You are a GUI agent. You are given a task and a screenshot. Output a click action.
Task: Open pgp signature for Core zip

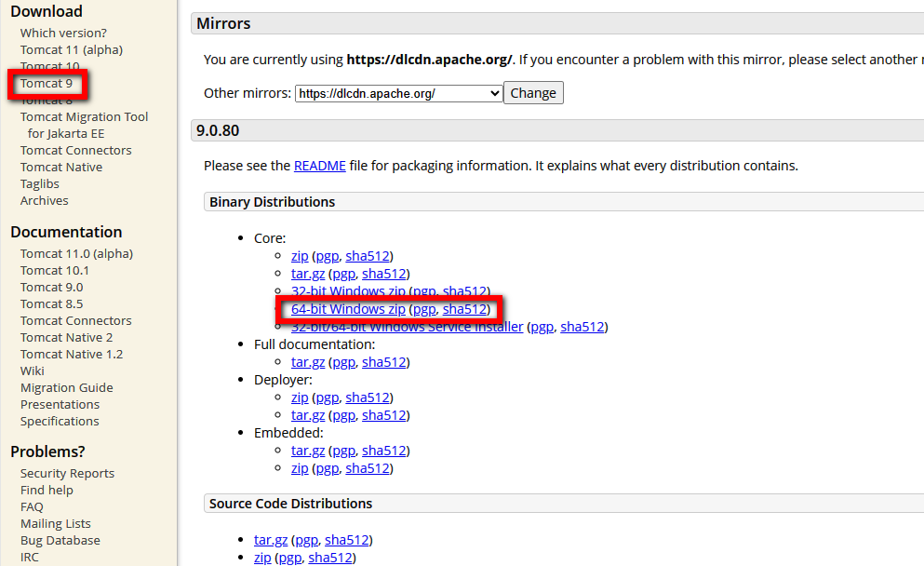328,256
